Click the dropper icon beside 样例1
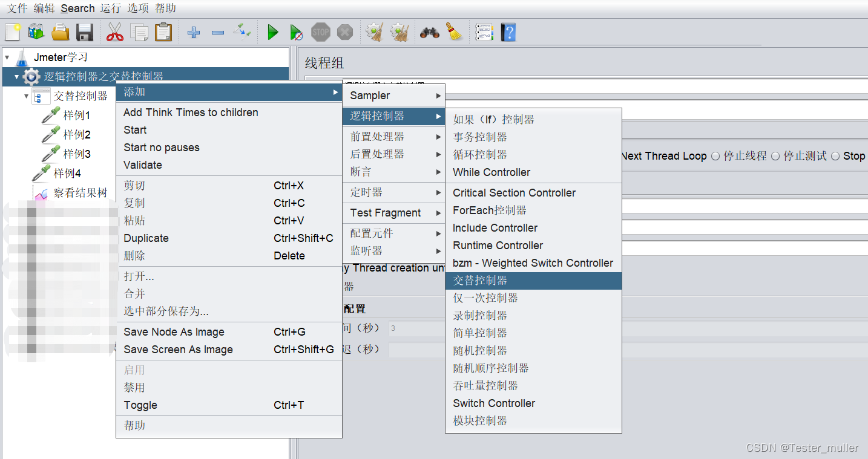 coord(51,115)
